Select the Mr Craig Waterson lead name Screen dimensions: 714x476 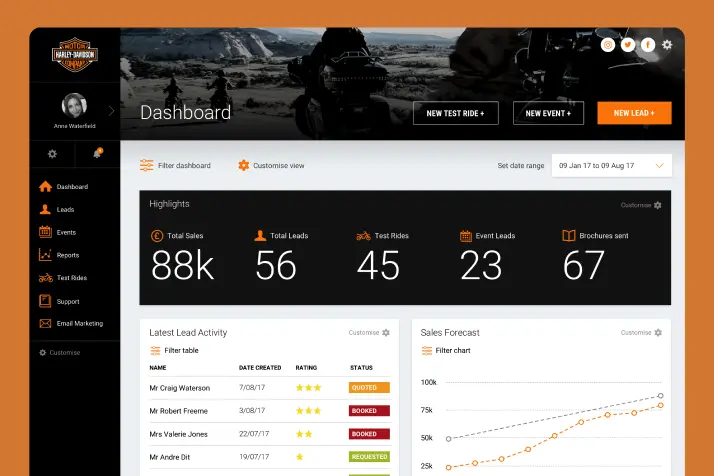tap(179, 388)
